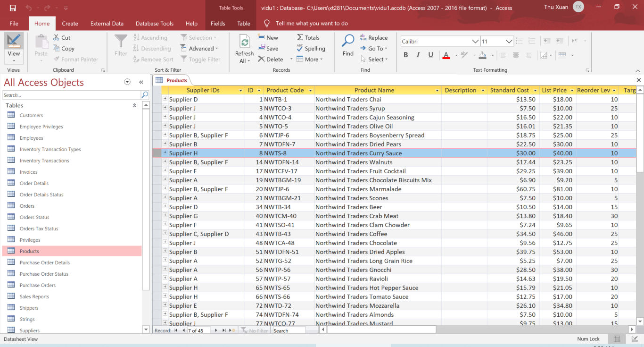Open font color dropdown arrow
The height and width of the screenshot is (347, 644).
(456, 55)
